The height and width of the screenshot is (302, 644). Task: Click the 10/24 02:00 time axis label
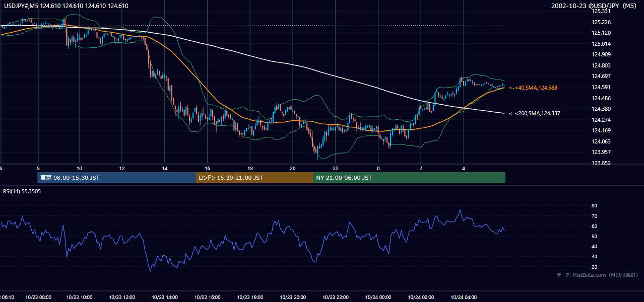point(421,297)
